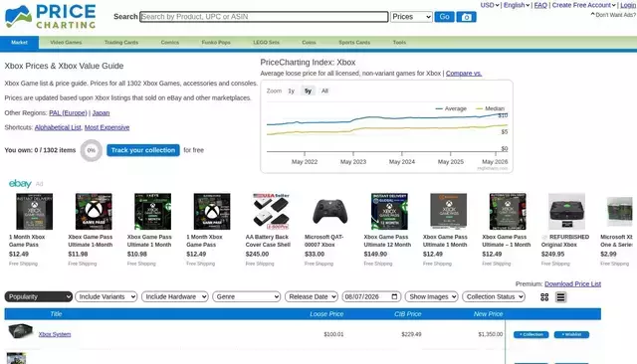Open the USD currency dropdown
The height and width of the screenshot is (364, 637).
490,5
